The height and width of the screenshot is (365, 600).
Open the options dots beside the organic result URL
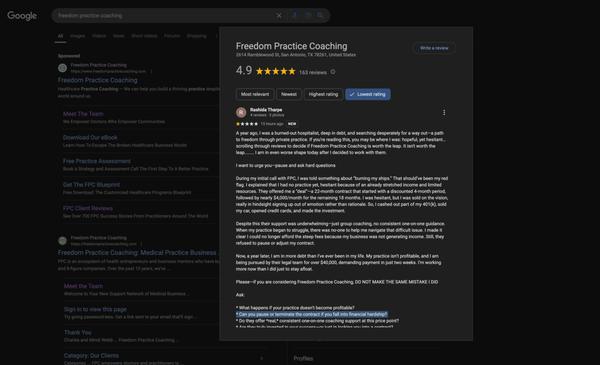click(x=141, y=244)
